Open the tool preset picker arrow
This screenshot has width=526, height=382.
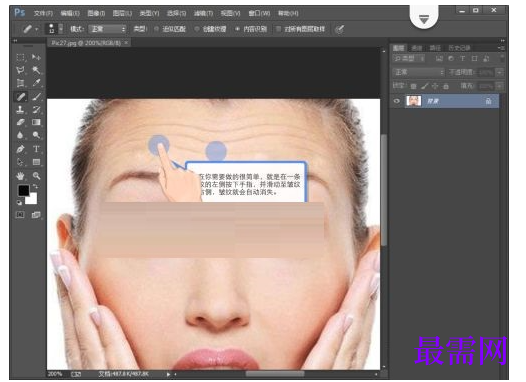[37, 30]
